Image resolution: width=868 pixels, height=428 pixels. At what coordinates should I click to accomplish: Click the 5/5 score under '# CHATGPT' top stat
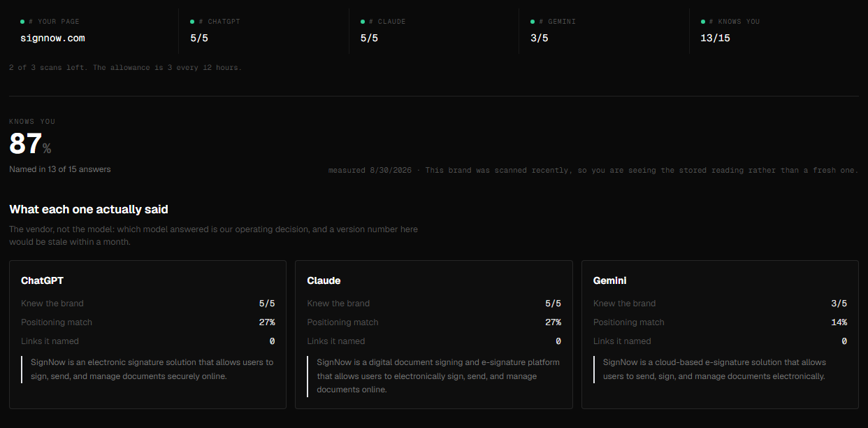[x=199, y=38]
